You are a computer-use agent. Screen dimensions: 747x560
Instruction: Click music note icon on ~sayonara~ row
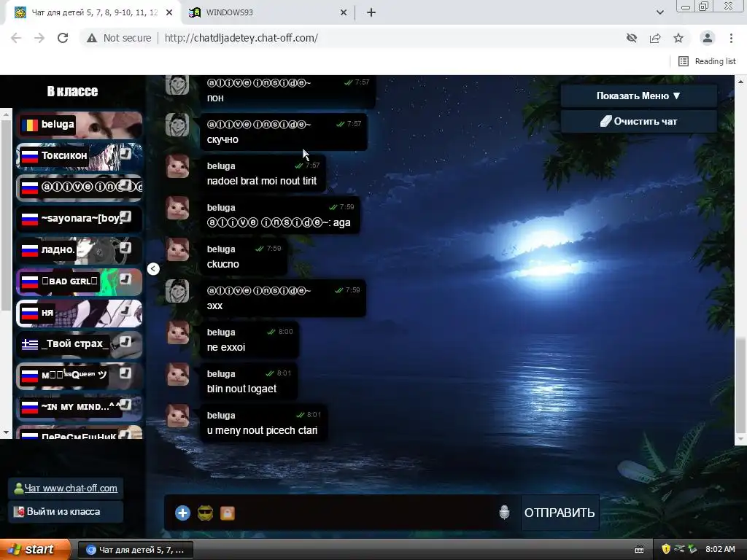point(125,217)
